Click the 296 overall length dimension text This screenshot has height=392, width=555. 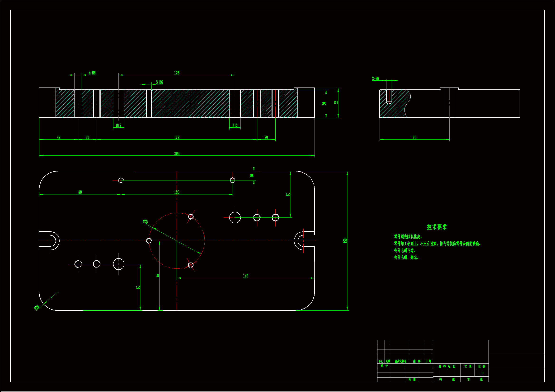click(x=177, y=154)
